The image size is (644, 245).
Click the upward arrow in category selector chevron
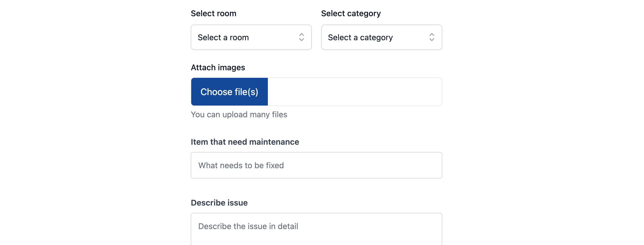click(432, 34)
